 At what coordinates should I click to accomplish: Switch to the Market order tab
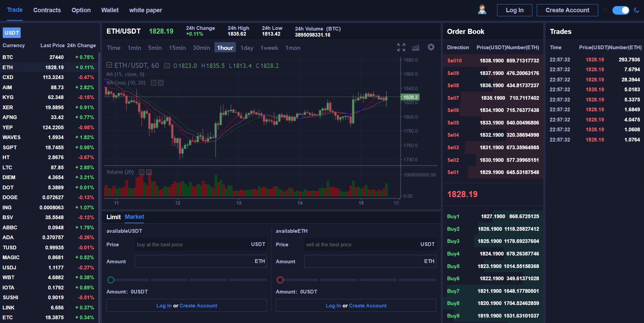coord(134,217)
